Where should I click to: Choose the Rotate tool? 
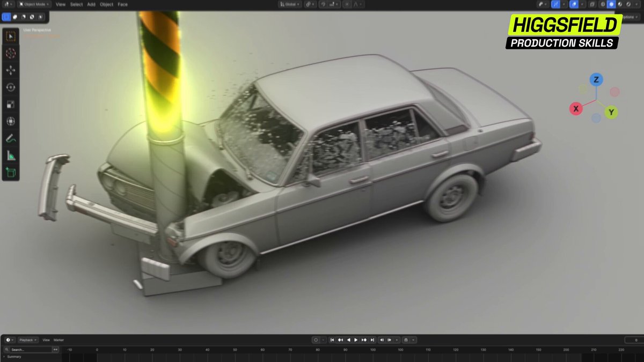pyautogui.click(x=11, y=87)
